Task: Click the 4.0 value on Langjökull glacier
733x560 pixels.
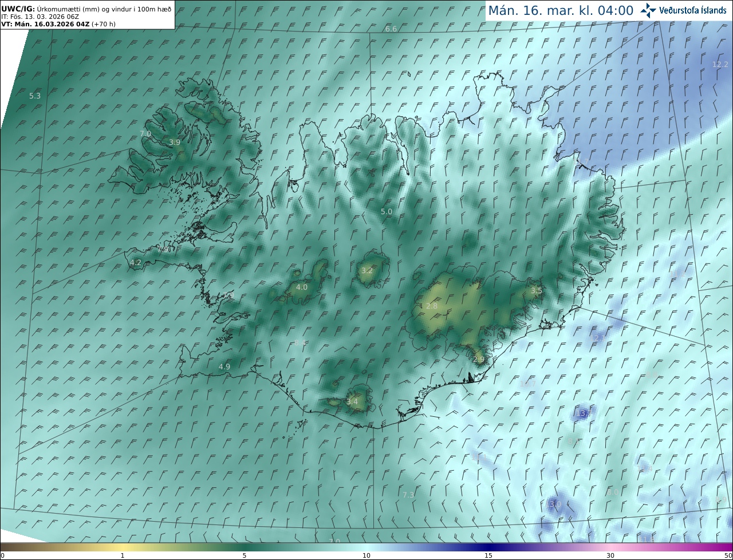Action: point(301,287)
